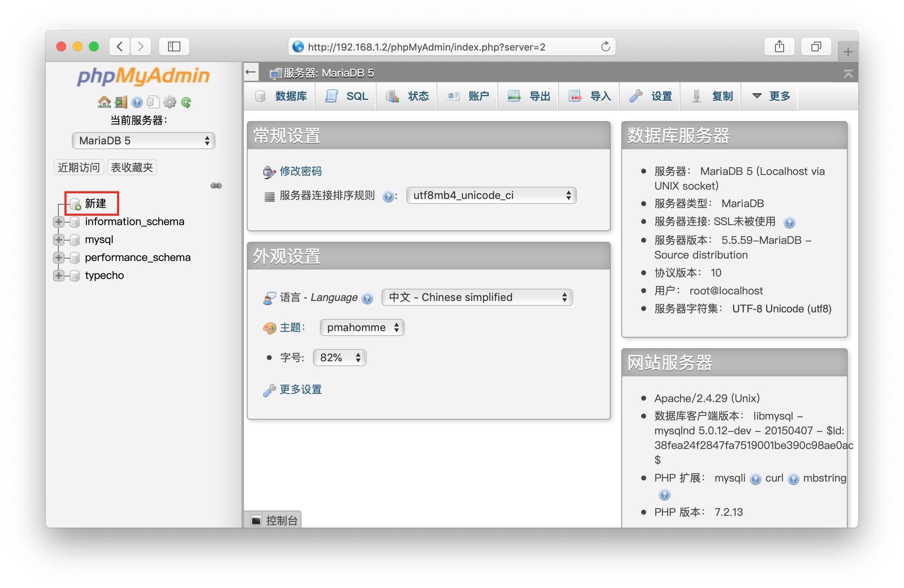Screen dimensions: 904x588
Task: Click the phpMyAdmin home icon
Action: [104, 102]
